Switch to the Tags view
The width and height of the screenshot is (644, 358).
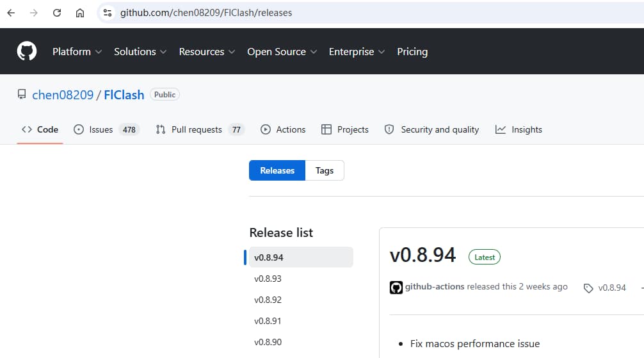coord(325,170)
